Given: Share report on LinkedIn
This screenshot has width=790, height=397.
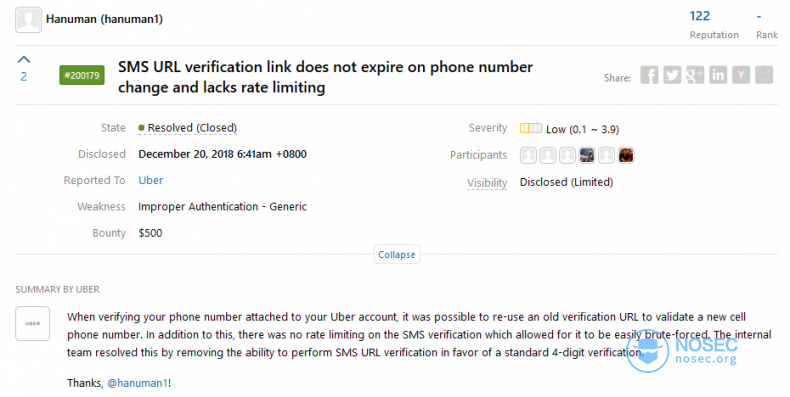Looking at the screenshot, I should tap(718, 75).
